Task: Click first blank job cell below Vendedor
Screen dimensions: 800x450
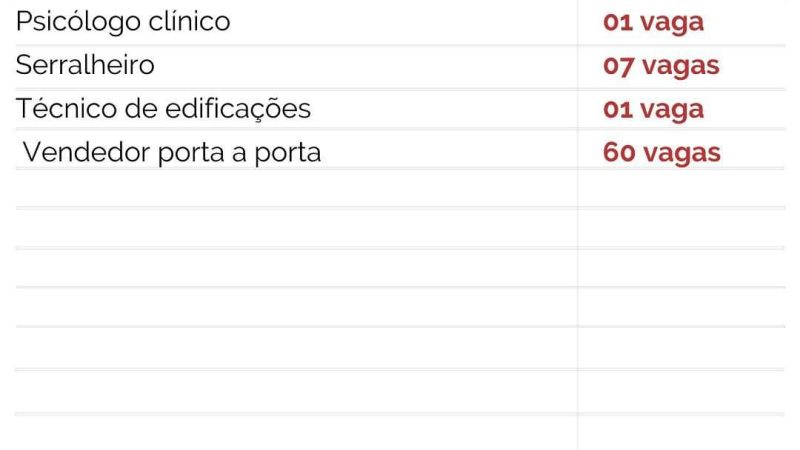Action: [295, 188]
